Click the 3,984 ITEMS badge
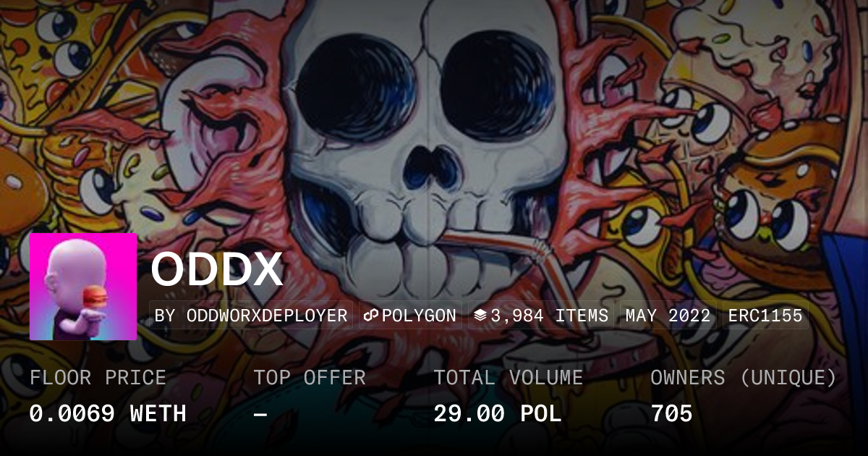Screen dimensions: 868x456 [x=541, y=316]
